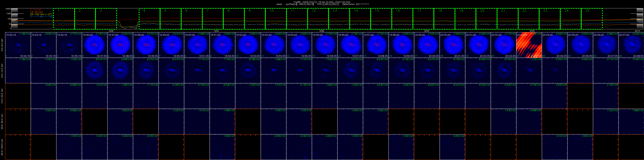The image size is (644, 160).
Task: Open the 3-6 keV image starting 19:52:20
Action: (x=248, y=45)
